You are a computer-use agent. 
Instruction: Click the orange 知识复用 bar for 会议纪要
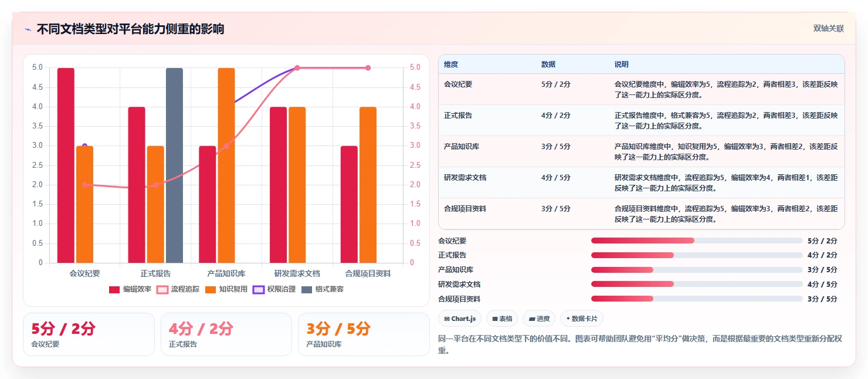pyautogui.click(x=85, y=204)
